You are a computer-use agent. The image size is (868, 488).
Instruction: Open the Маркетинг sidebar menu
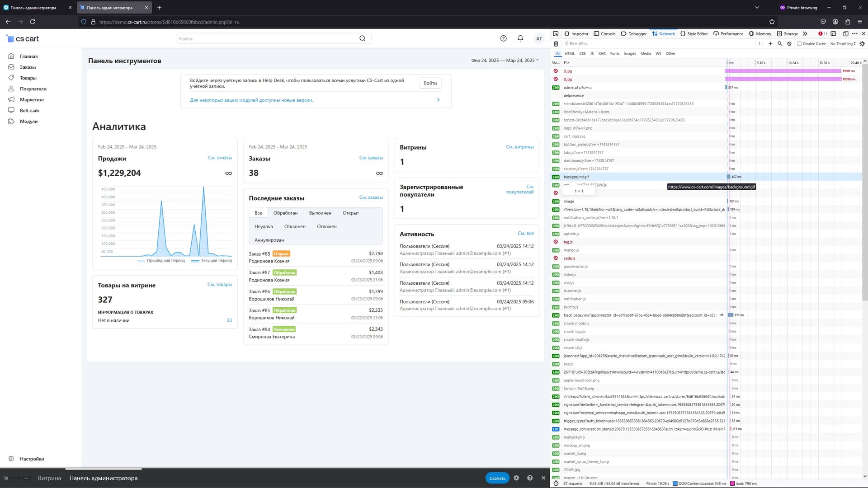[32, 100]
